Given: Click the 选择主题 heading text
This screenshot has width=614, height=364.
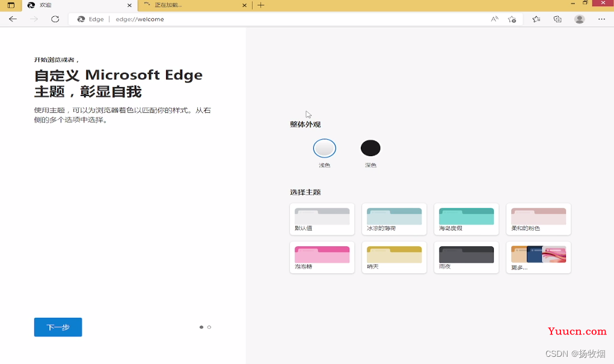Looking at the screenshot, I should click(305, 192).
